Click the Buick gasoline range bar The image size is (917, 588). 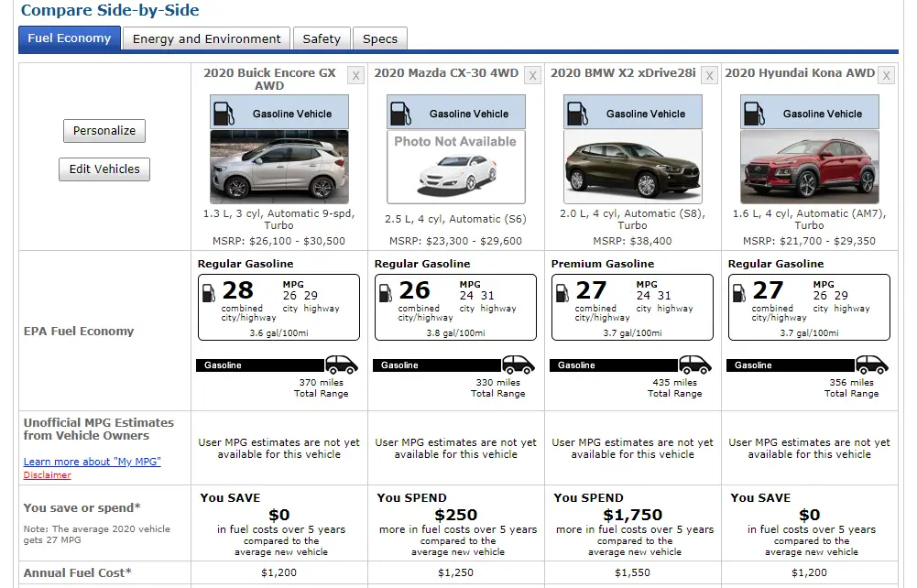pos(260,365)
